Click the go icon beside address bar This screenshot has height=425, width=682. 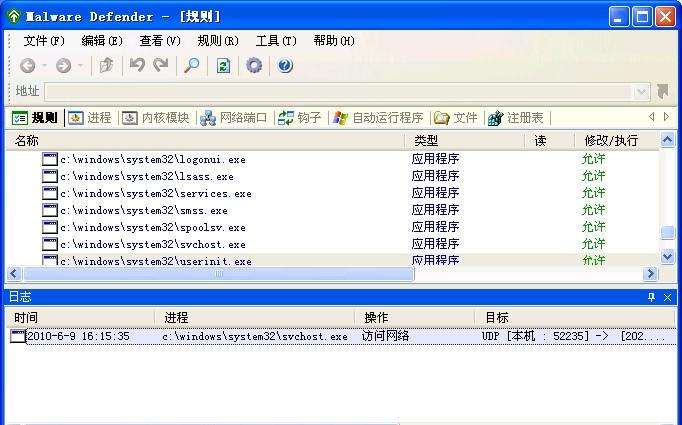click(663, 91)
